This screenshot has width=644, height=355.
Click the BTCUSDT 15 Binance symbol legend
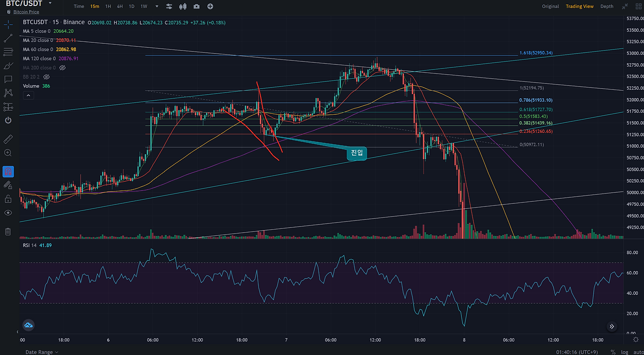click(53, 22)
